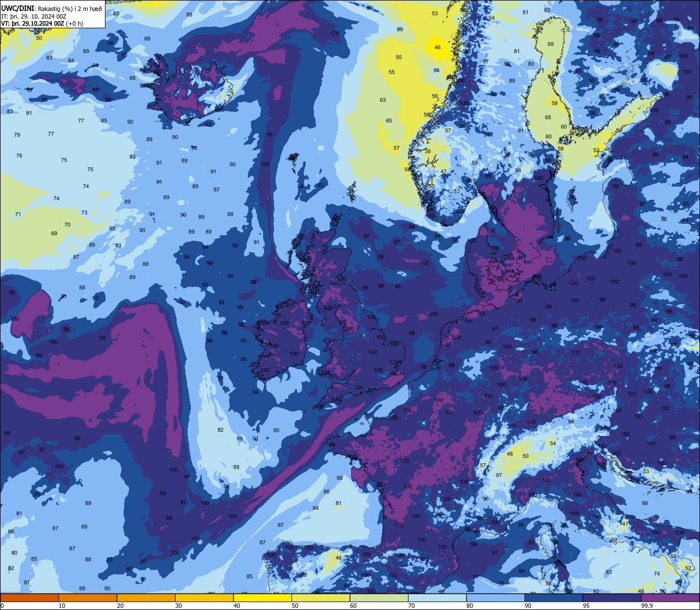Click the 20–30 legend color segment
Viewport: 700px width, 610px height.
[146, 597]
